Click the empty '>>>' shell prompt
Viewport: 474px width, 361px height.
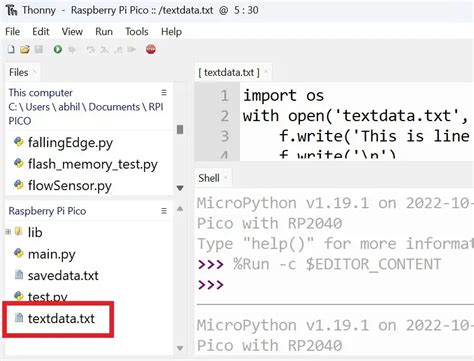pos(211,285)
